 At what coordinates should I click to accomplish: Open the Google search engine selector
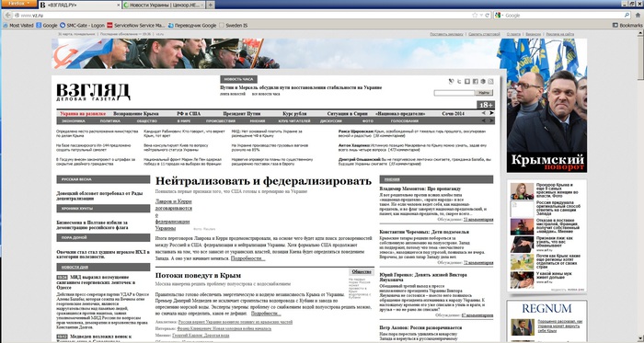tap(499, 16)
